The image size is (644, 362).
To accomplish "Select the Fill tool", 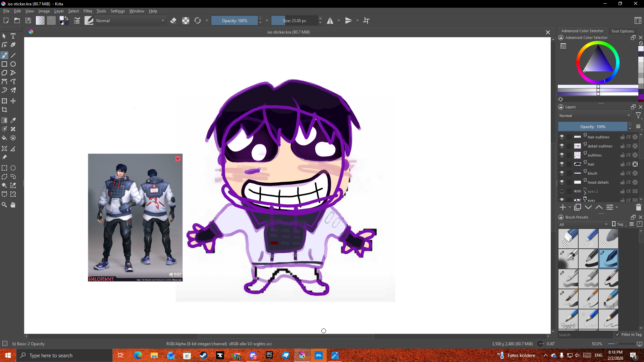I will tap(4, 138).
